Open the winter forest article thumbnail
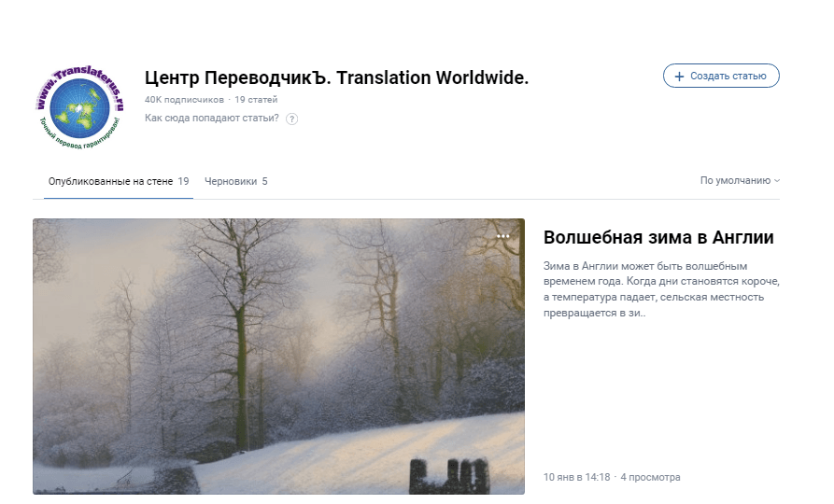Viewport: 834px width, 504px height. pyautogui.click(x=278, y=357)
